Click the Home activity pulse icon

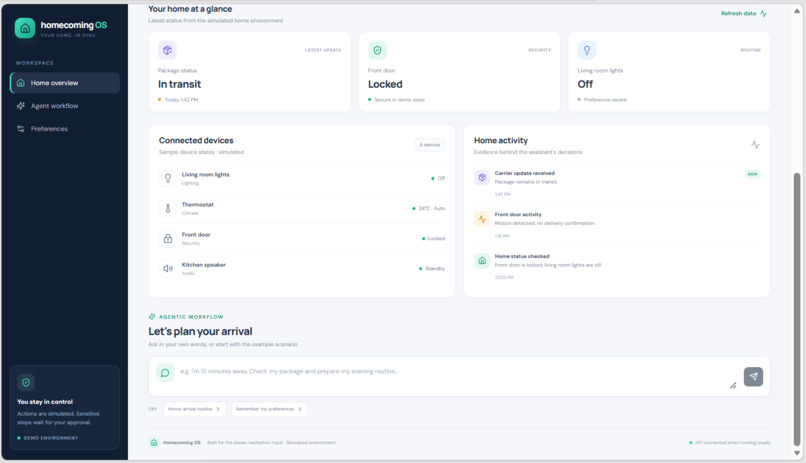755,145
